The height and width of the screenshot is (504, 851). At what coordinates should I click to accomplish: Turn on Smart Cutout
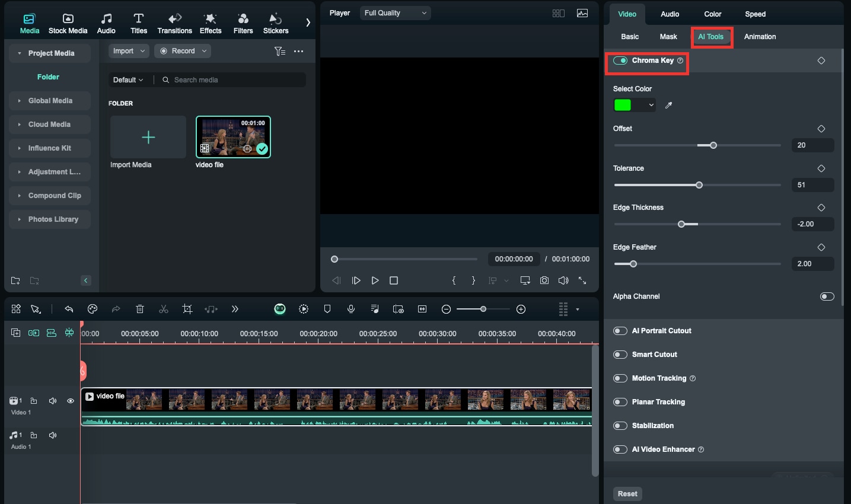(x=620, y=355)
